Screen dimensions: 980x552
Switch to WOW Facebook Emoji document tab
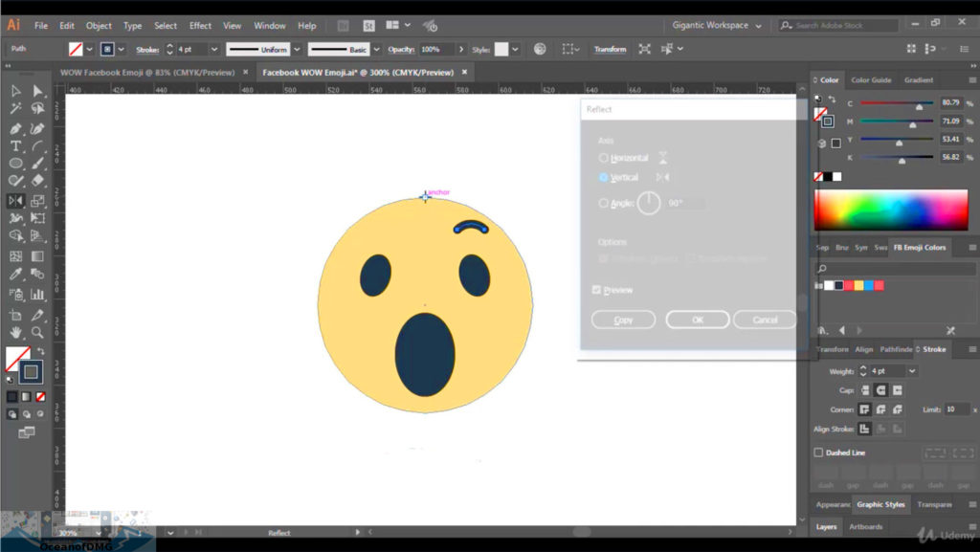click(147, 73)
